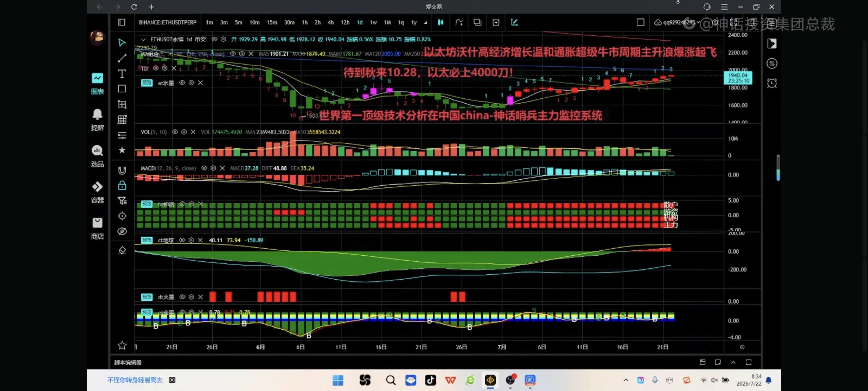The height and width of the screenshot is (391, 868).
Task: Click the play arrow panel icon at right
Action: coord(772,43)
